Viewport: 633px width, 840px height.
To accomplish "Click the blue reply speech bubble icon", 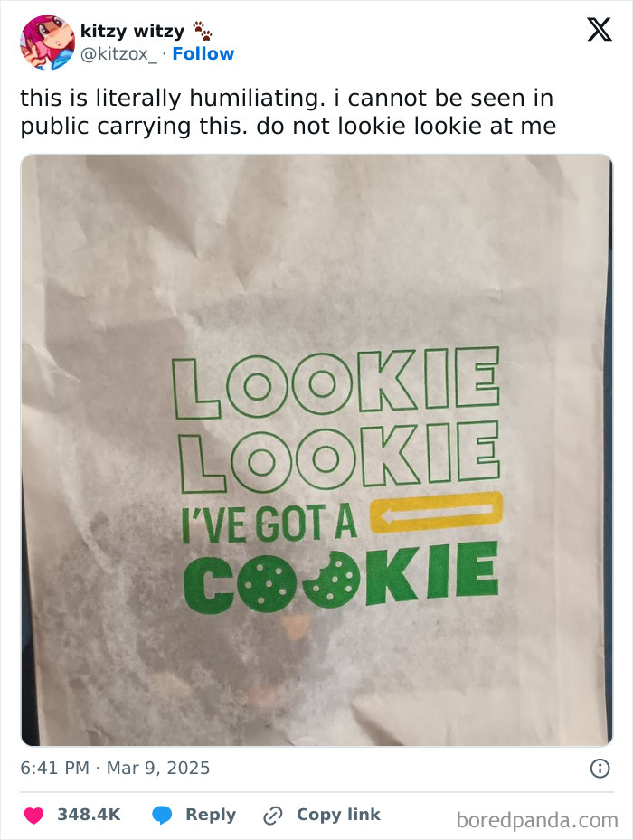I will (162, 816).
